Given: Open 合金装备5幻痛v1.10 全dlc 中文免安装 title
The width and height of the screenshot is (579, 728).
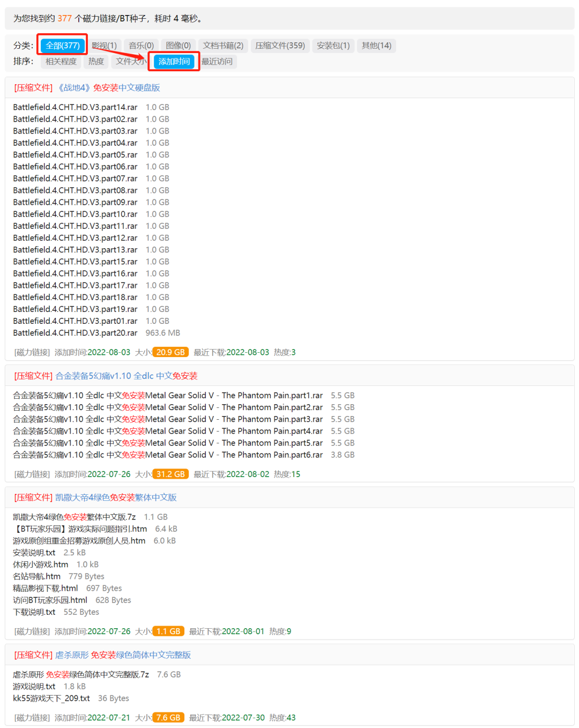Looking at the screenshot, I should click(x=127, y=376).
